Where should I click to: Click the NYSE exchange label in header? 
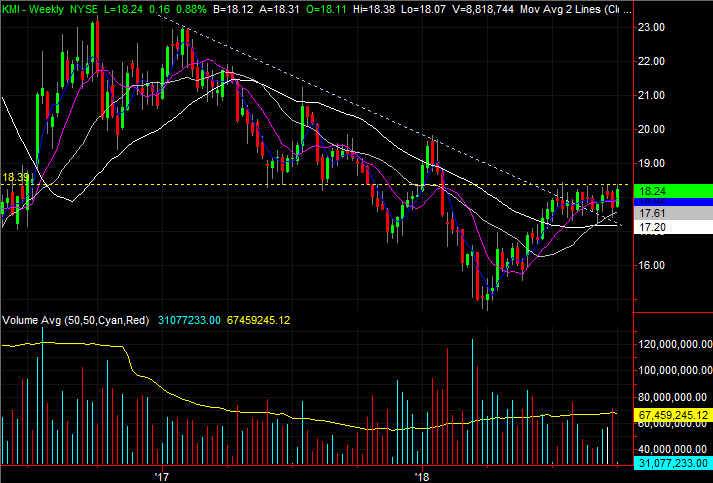pos(84,9)
